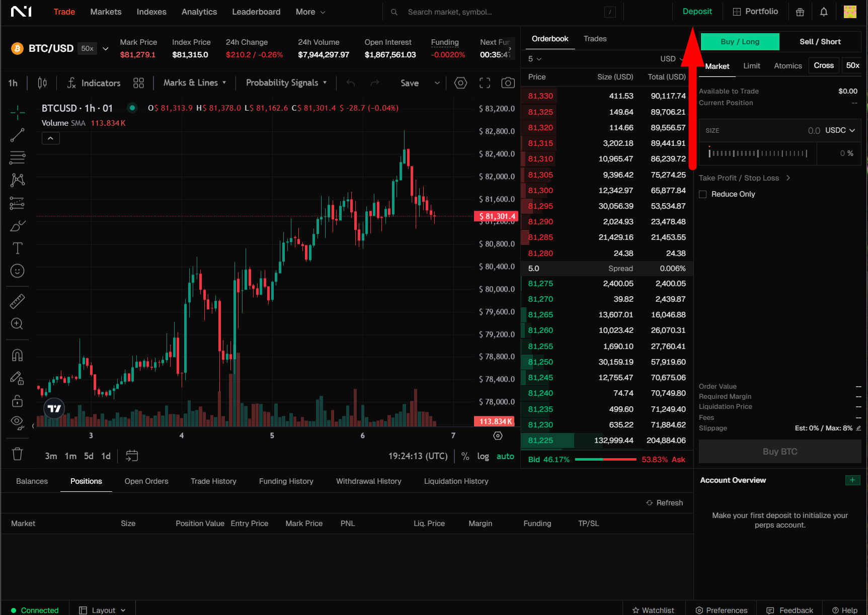Click the Deposit link
The height and width of the screenshot is (615, 868).
[x=697, y=12]
